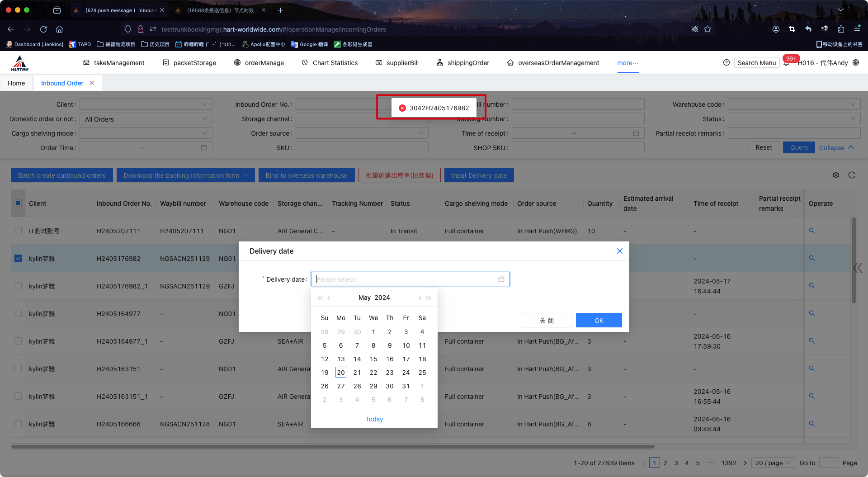Expand the 20 / page size dropdown
868x477 pixels.
[773, 463]
